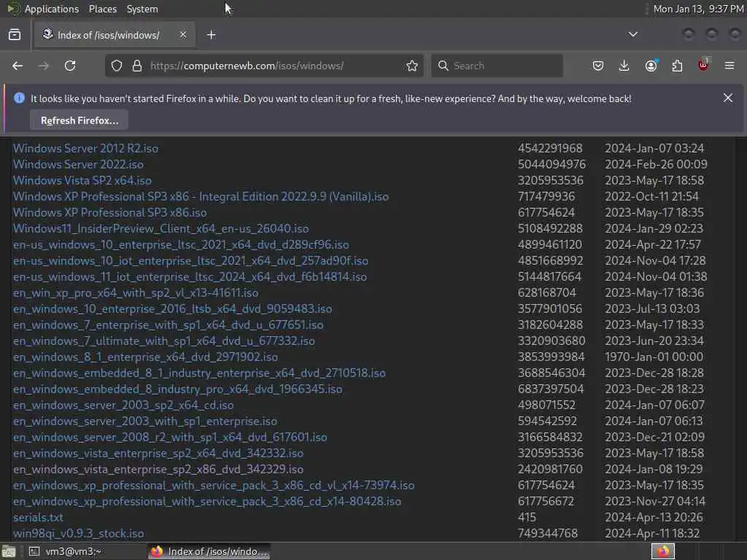Open the tracking protection shield icon
Image resolution: width=747 pixels, height=560 pixels.
point(117,66)
